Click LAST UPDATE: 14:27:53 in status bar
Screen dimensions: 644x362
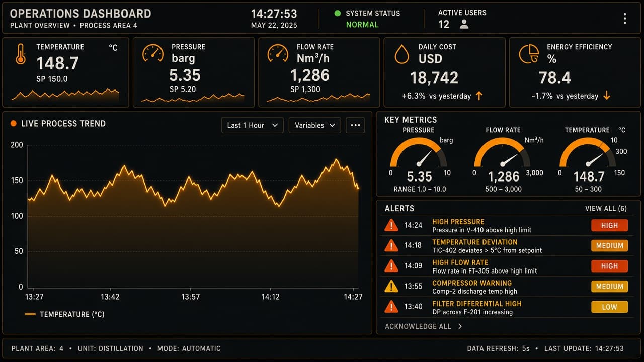(x=584, y=348)
